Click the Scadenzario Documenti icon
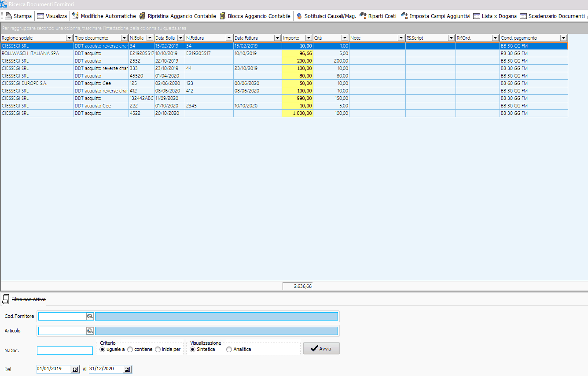 click(x=523, y=16)
